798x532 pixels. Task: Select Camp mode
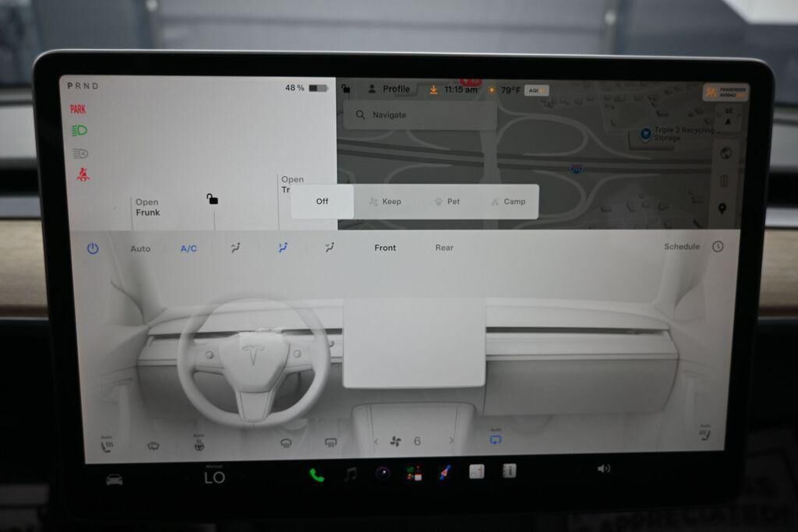[508, 202]
